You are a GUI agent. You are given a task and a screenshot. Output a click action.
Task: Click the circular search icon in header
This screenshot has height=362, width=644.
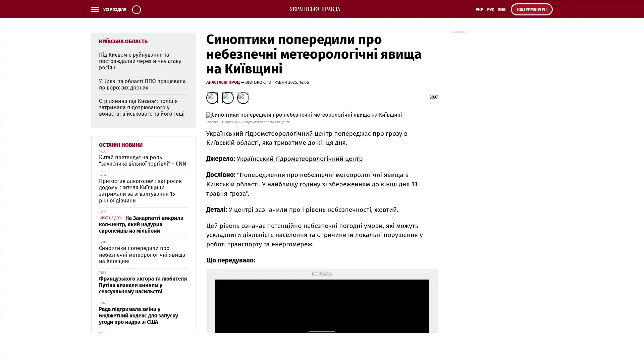(x=136, y=10)
